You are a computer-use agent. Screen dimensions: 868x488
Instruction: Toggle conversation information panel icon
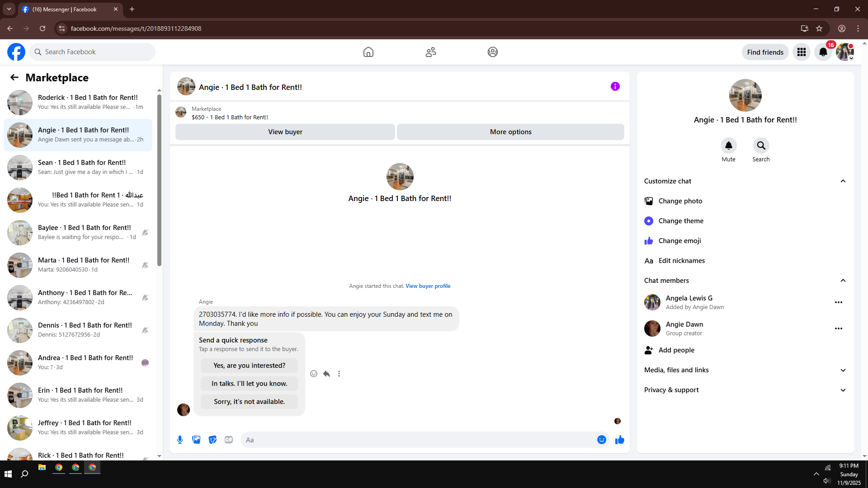615,86
